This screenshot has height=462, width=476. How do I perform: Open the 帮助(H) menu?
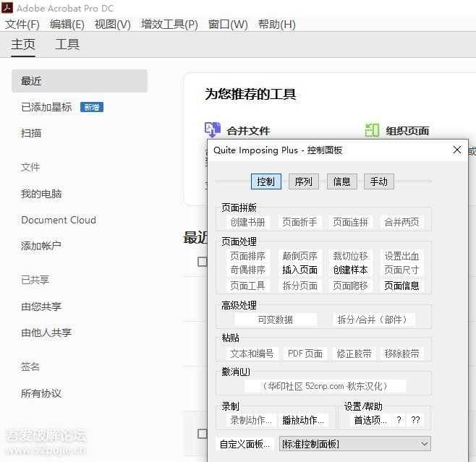(x=277, y=25)
